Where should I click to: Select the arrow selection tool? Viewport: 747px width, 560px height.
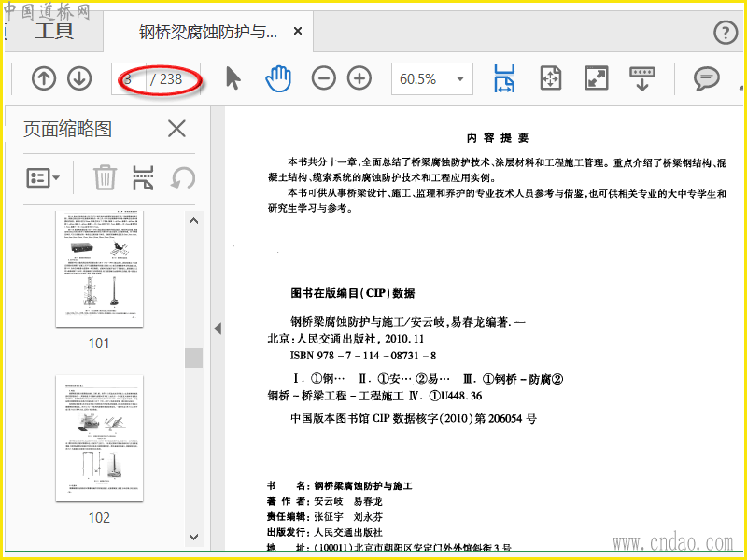click(233, 78)
